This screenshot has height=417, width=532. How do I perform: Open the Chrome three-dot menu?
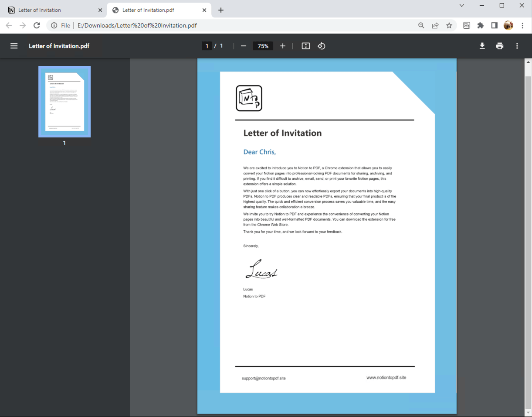coord(522,25)
